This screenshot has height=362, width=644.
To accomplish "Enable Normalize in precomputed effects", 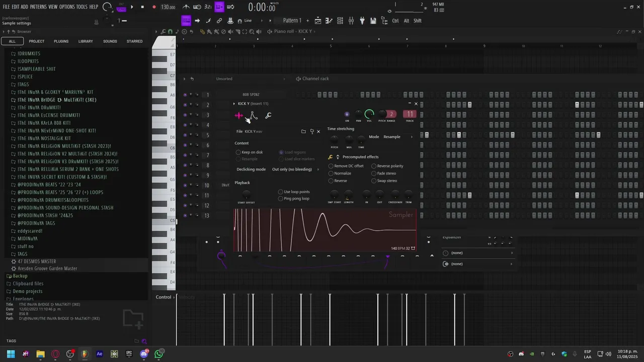I will pyautogui.click(x=340, y=173).
